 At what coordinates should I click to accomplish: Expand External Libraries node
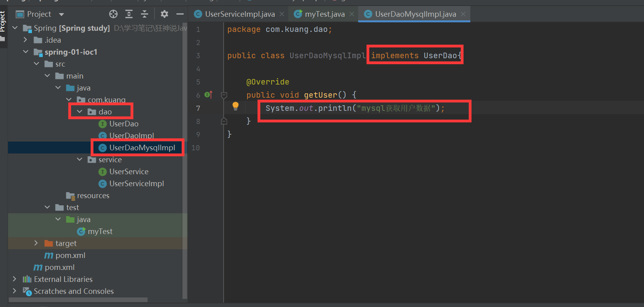[15, 279]
